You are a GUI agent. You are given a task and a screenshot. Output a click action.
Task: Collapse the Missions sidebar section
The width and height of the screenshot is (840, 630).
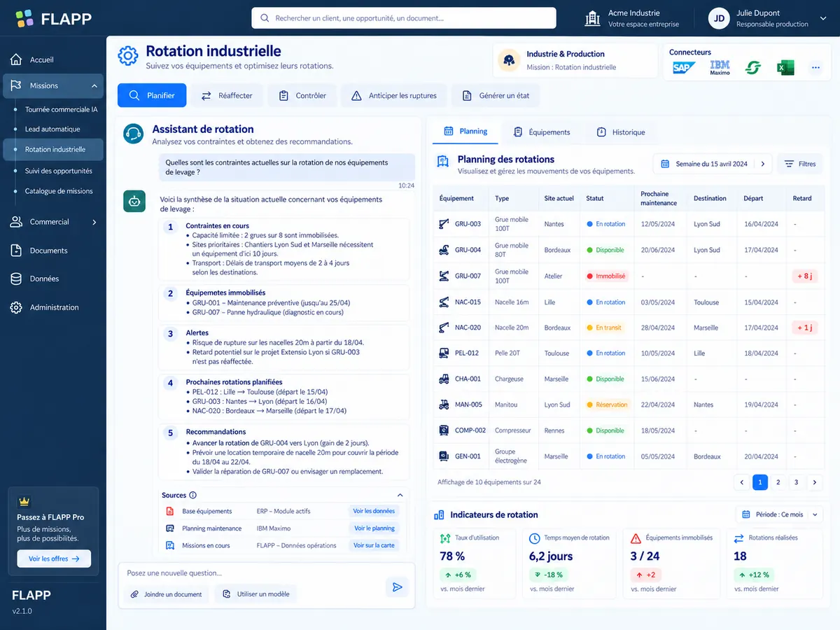coord(94,85)
